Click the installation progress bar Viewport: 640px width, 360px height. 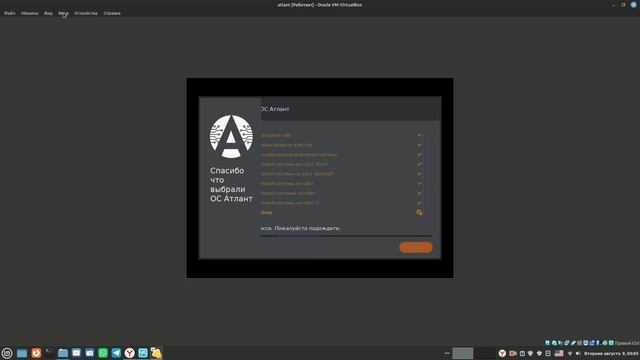[346, 236]
